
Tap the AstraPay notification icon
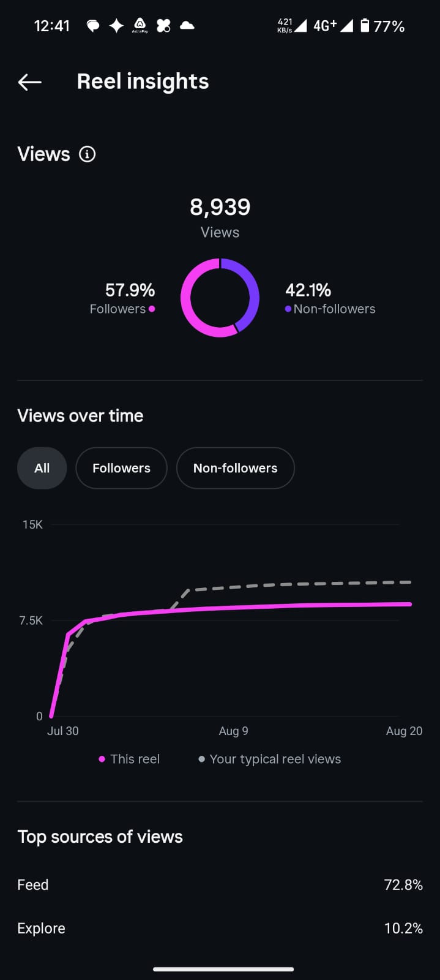pyautogui.click(x=140, y=26)
